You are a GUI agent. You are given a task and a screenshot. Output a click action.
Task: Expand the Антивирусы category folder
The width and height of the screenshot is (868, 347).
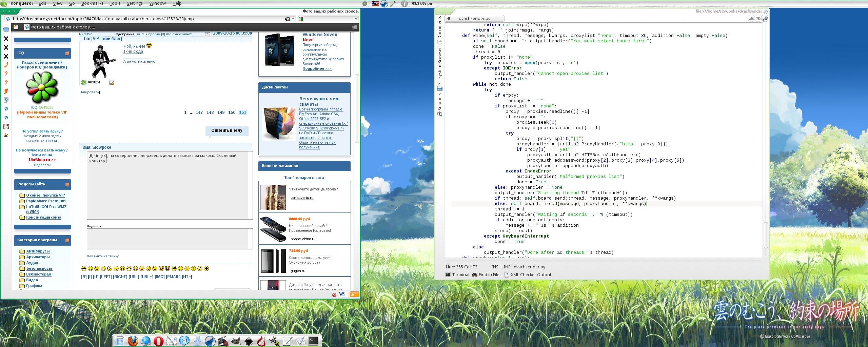click(22, 251)
